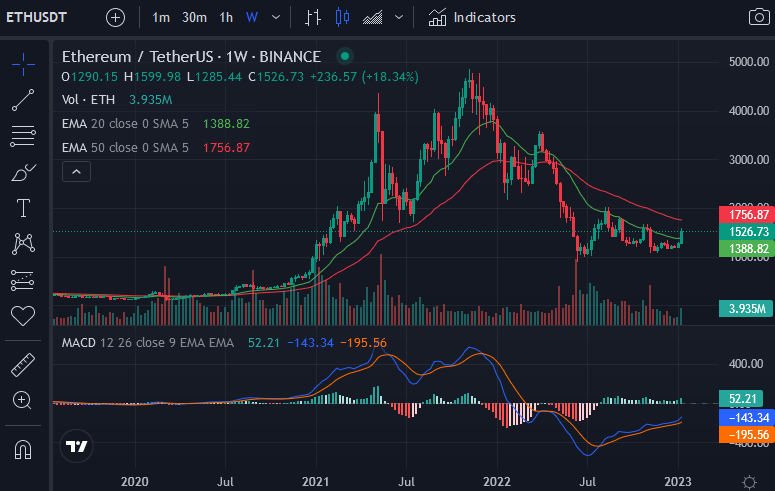
Task: Click the 4000.00 price axis value
Action: click(748, 111)
